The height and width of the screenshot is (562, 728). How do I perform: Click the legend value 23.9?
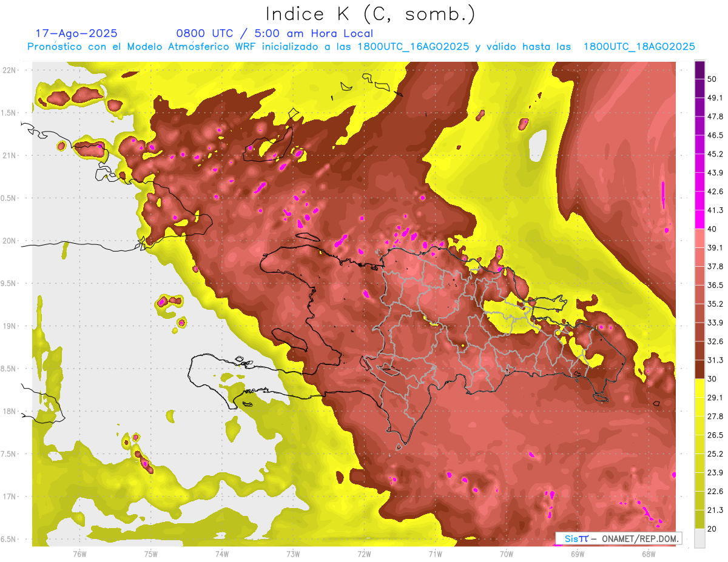coord(715,472)
